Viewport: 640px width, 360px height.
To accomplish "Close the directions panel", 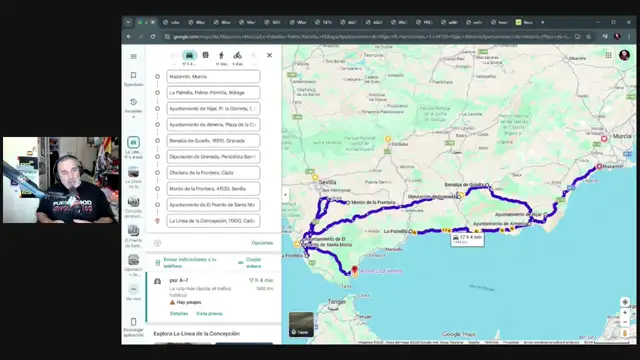I will point(269,55).
